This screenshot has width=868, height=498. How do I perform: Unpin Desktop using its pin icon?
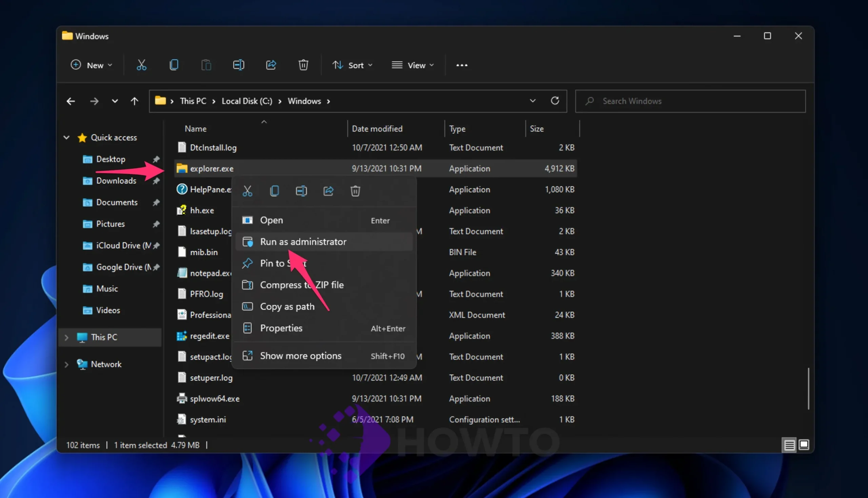click(x=156, y=159)
